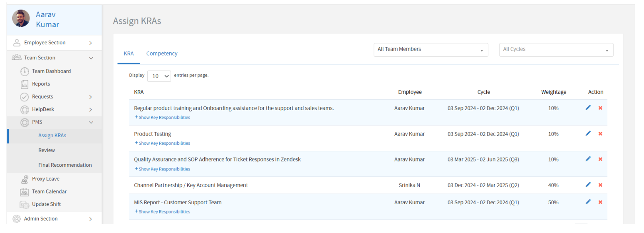This screenshot has height=233, width=644.
Task: Open the All Cycles dropdown
Action: coord(556,50)
